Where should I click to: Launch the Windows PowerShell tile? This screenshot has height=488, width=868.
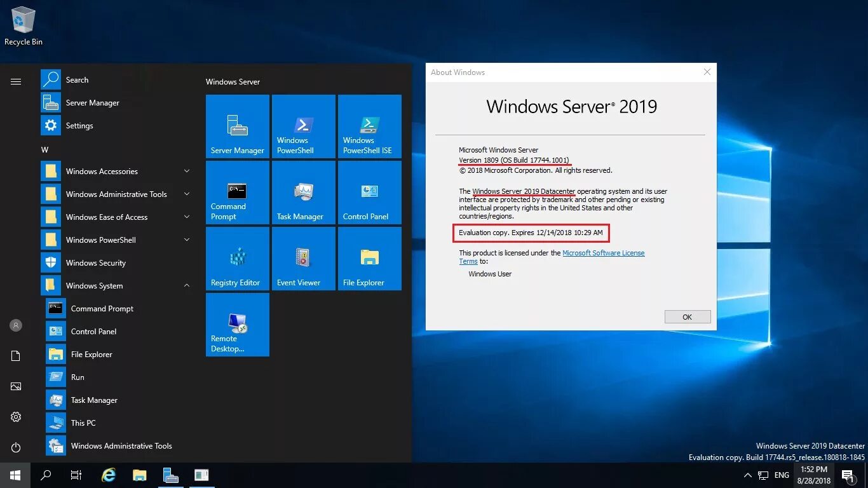tap(304, 126)
